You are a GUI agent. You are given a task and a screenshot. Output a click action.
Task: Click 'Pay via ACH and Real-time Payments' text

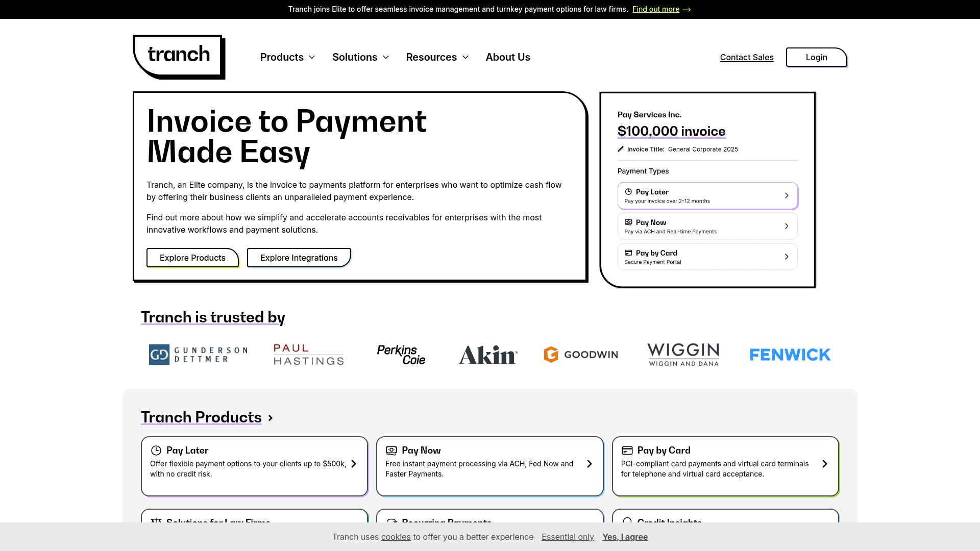670,232
